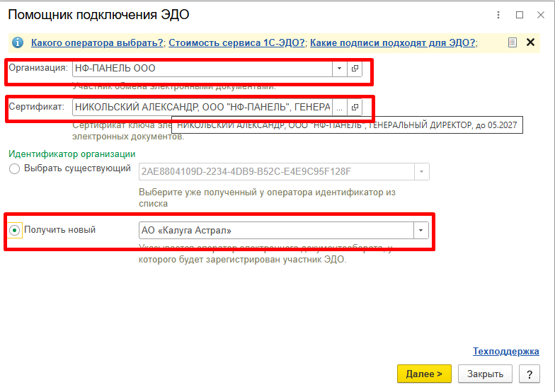Screen dimensions: 555x392
Task: Proceed with the 'Далее >' button
Action: point(424,374)
